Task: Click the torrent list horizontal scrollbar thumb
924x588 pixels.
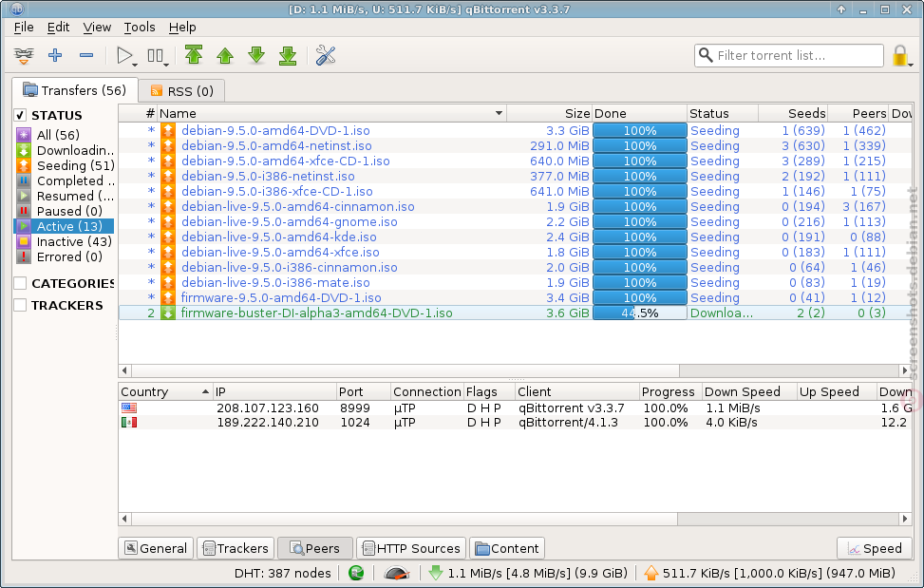Action: [405, 370]
